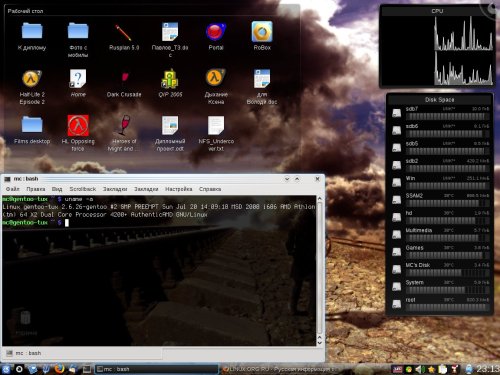Click the 'SSAM2' disk label
The image size is (500, 375).
tap(414, 195)
